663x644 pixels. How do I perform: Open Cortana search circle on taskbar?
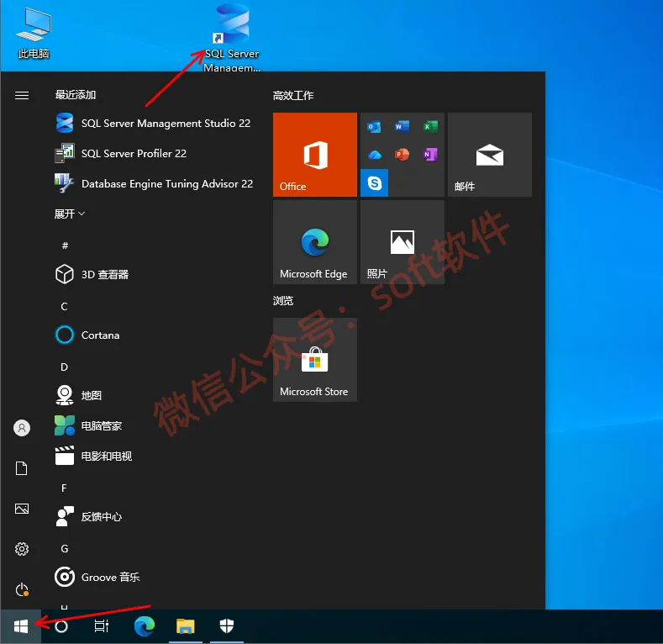[61, 626]
